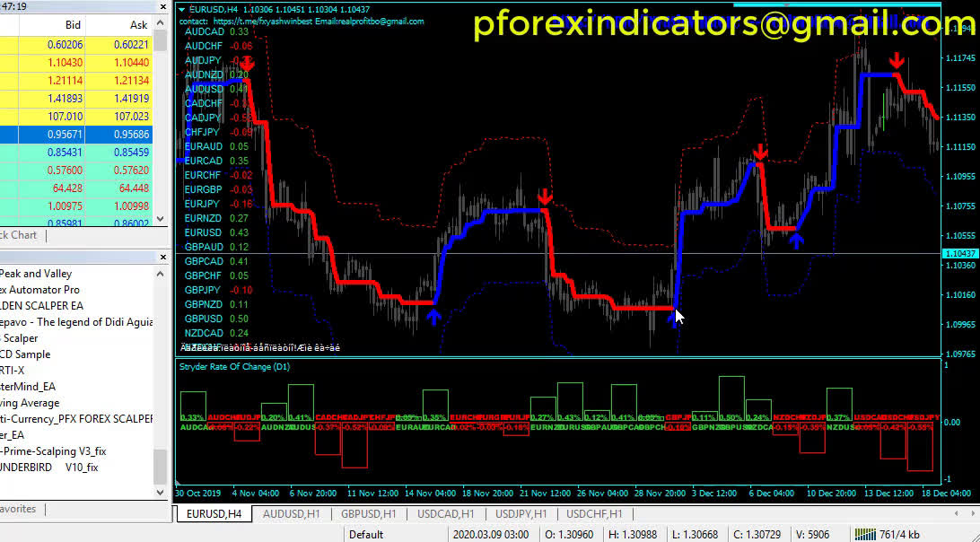Select the highlighted row with bid 0.95671
The height and width of the screenshot is (542, 980).
coord(76,134)
